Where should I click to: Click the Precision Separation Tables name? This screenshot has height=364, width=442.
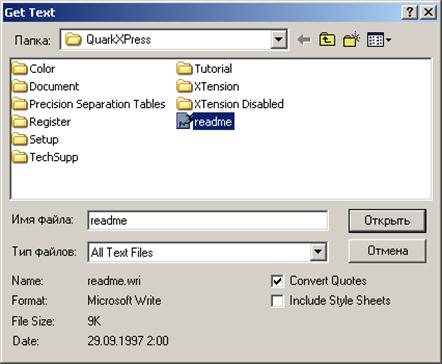97,104
